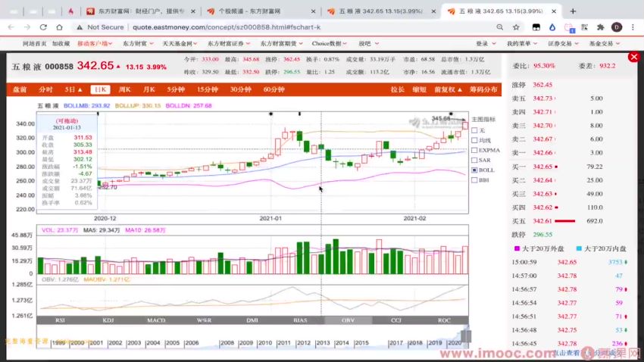Enable the 均线 moving average indicator
The height and width of the screenshot is (362, 644).
pos(475,140)
